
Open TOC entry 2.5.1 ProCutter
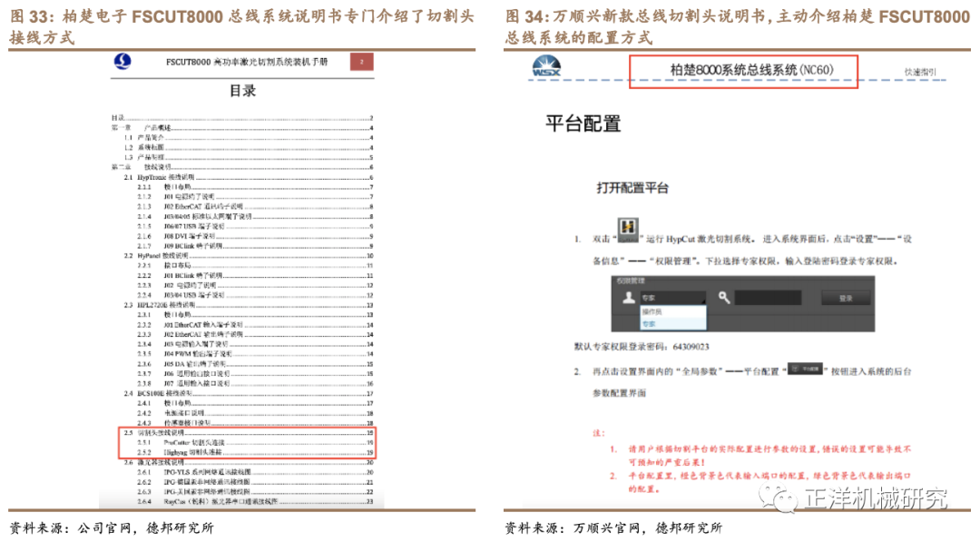pos(255,443)
